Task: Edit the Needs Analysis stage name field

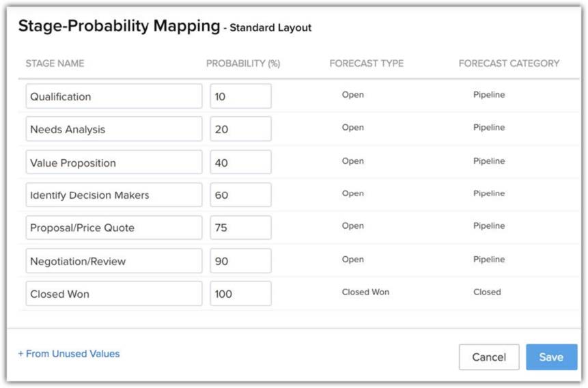Action: pyautogui.click(x=114, y=129)
